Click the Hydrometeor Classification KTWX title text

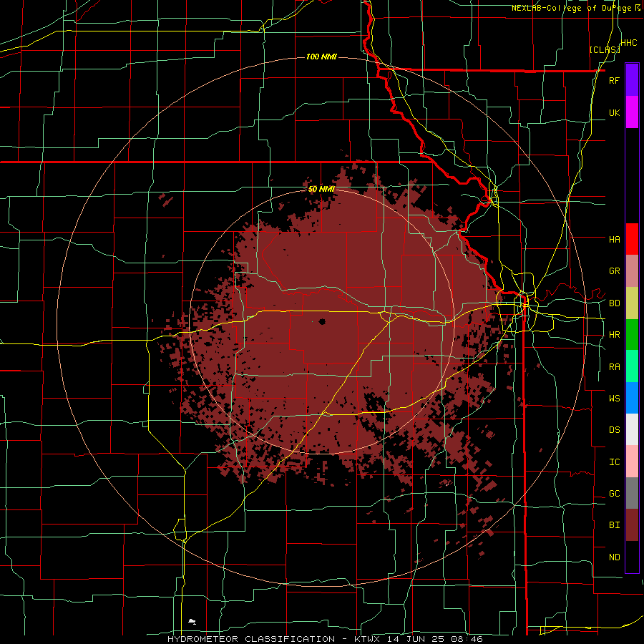click(x=325, y=639)
